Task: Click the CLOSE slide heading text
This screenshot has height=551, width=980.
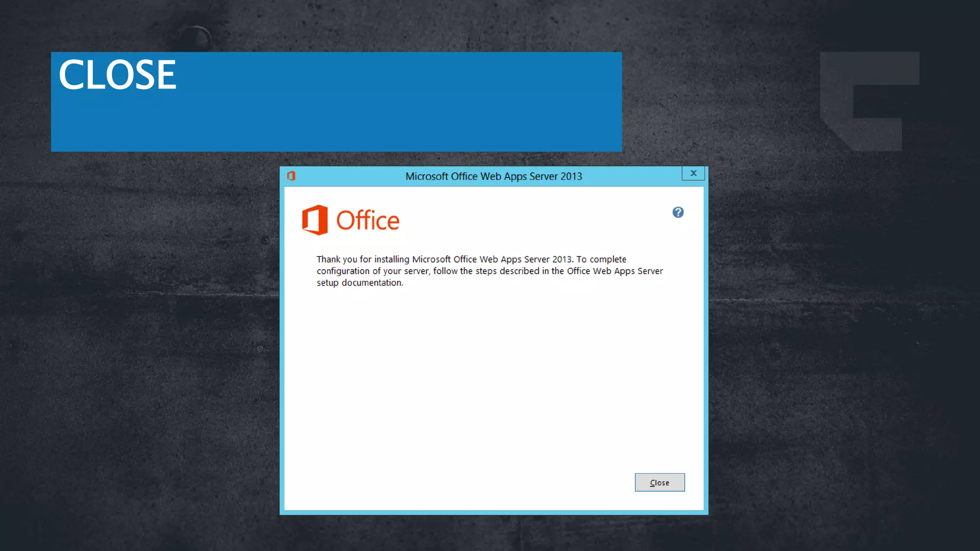Action: [117, 75]
